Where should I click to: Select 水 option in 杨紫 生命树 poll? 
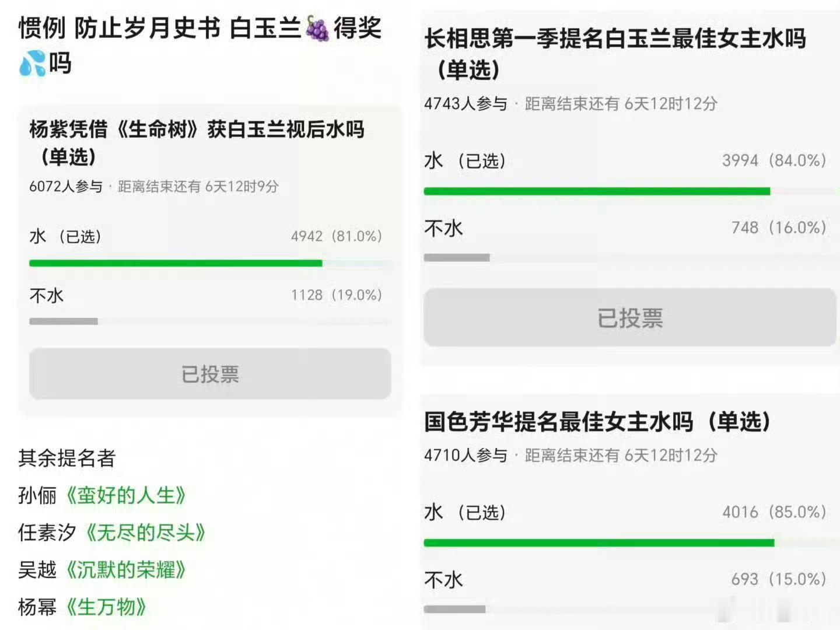(x=206, y=236)
